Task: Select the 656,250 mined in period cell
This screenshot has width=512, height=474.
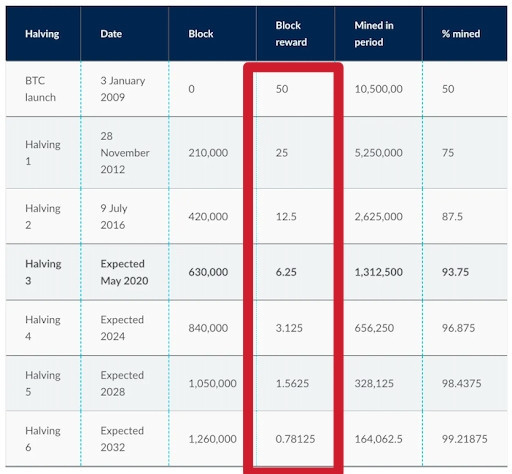Action: pos(374,328)
